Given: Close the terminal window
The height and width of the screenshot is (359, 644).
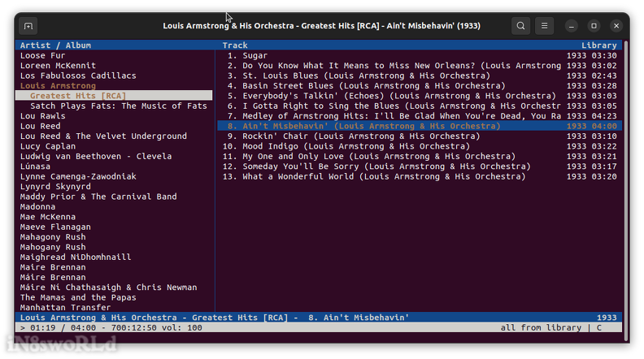Looking at the screenshot, I should 616,26.
